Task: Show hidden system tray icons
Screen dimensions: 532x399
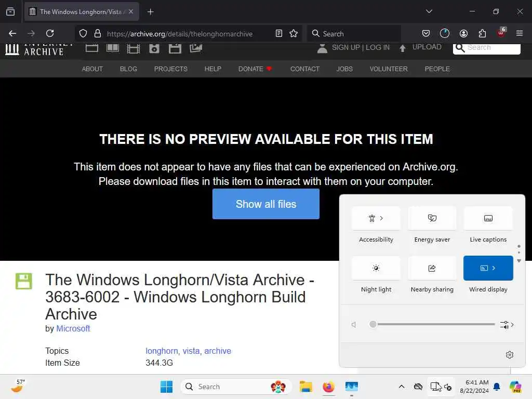Action: [x=402, y=387]
